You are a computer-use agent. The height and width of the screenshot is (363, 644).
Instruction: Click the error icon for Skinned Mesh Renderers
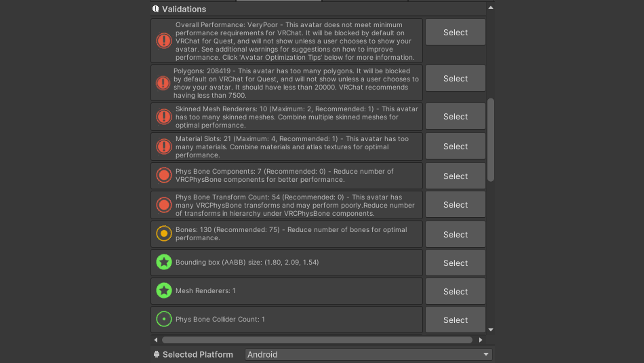pos(163,117)
